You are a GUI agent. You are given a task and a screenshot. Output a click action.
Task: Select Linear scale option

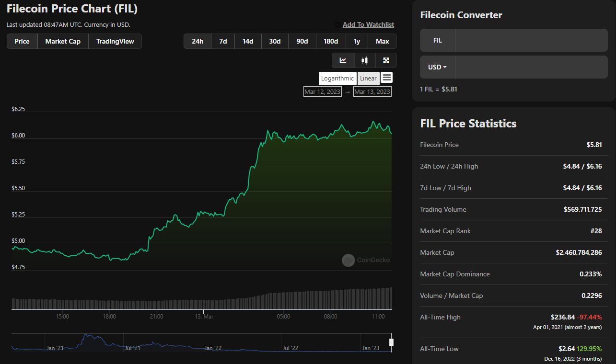368,79
